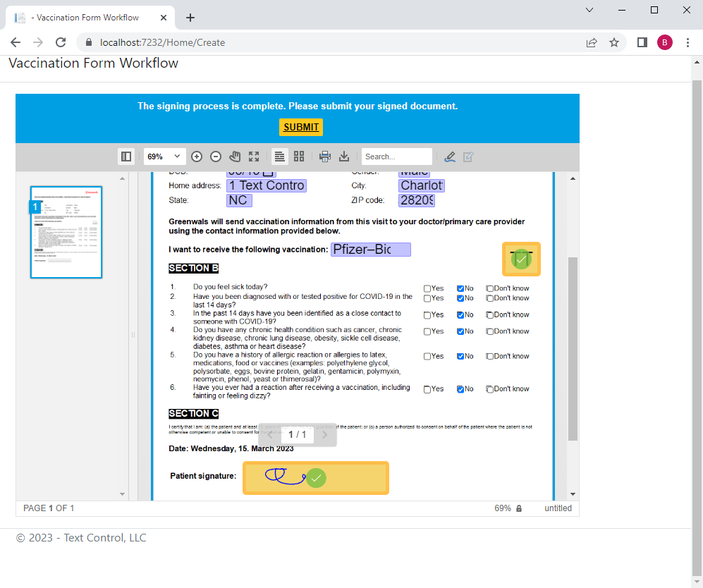The height and width of the screenshot is (588, 703).
Task: Uncheck No for question 5 allergies
Action: tap(460, 356)
